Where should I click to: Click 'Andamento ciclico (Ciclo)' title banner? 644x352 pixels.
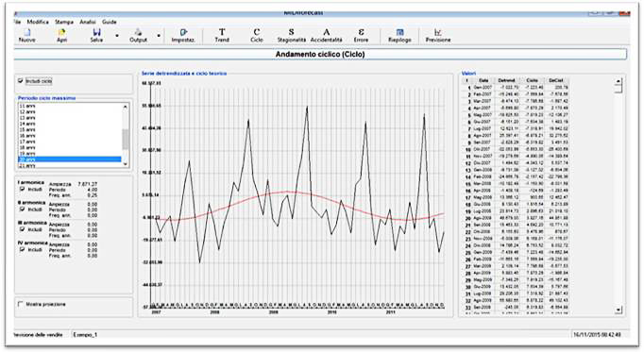(x=320, y=54)
